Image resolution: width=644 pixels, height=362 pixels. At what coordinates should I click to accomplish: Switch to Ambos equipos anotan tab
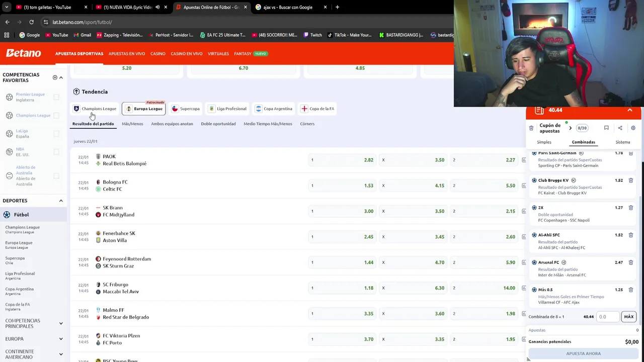click(172, 124)
